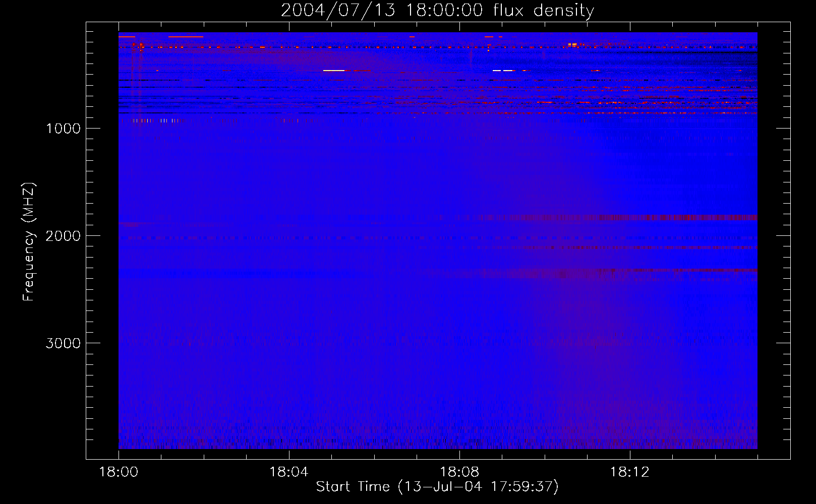The height and width of the screenshot is (504, 816).
Task: Click the 18:08 time tick label
Action: [x=459, y=472]
